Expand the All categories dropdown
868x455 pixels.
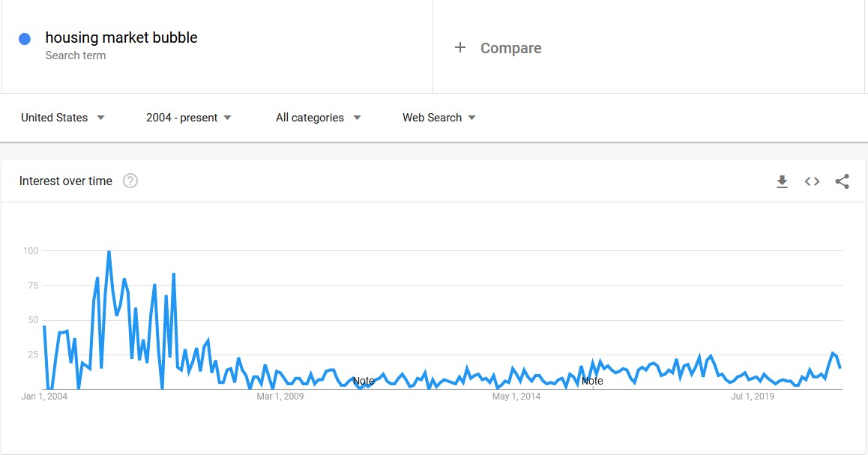tap(318, 118)
